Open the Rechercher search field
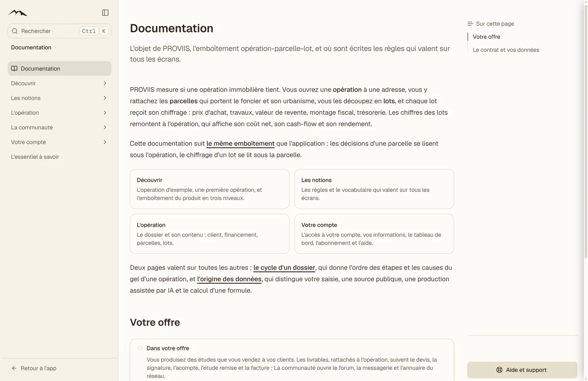Viewport: 588px width, 381px height. click(x=60, y=31)
